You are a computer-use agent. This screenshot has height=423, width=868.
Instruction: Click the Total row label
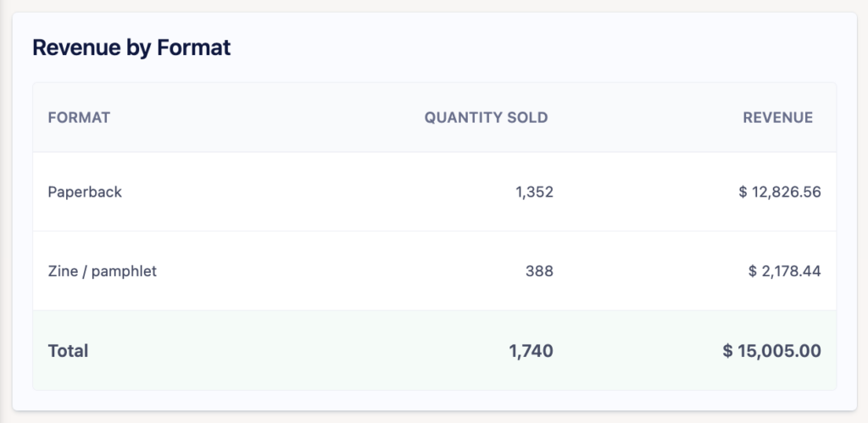coord(68,351)
